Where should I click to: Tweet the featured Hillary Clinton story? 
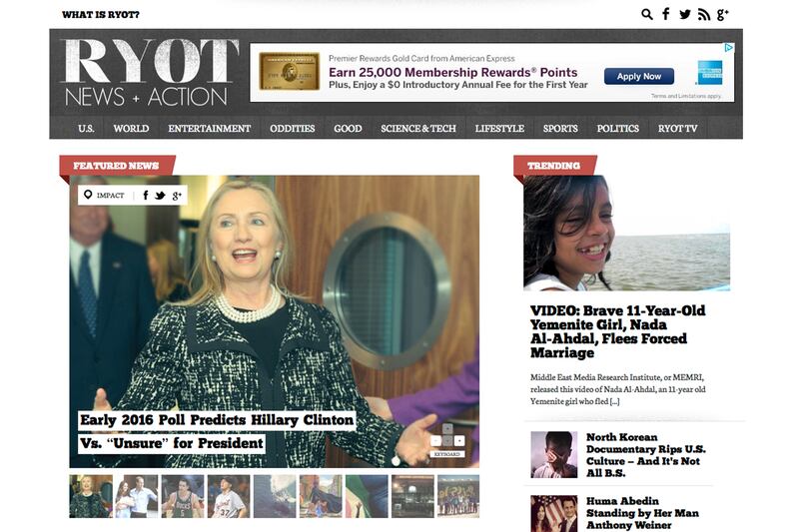(x=160, y=196)
